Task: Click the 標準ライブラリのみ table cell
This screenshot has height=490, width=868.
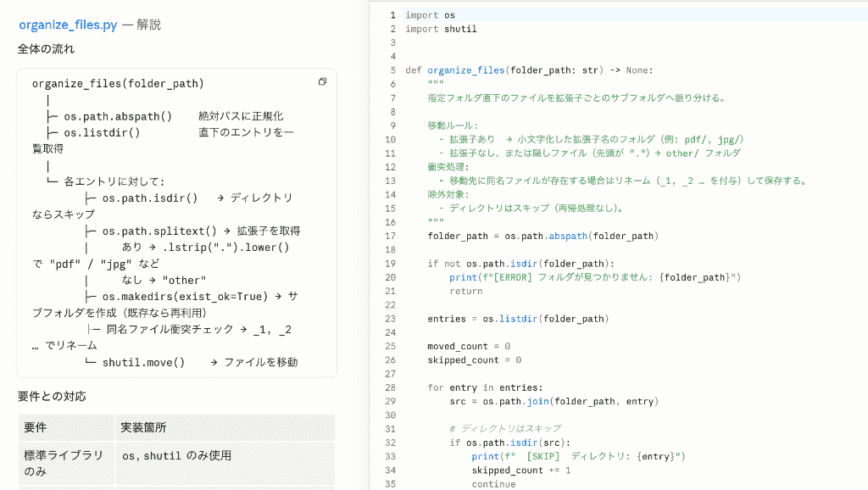Action: (x=66, y=464)
